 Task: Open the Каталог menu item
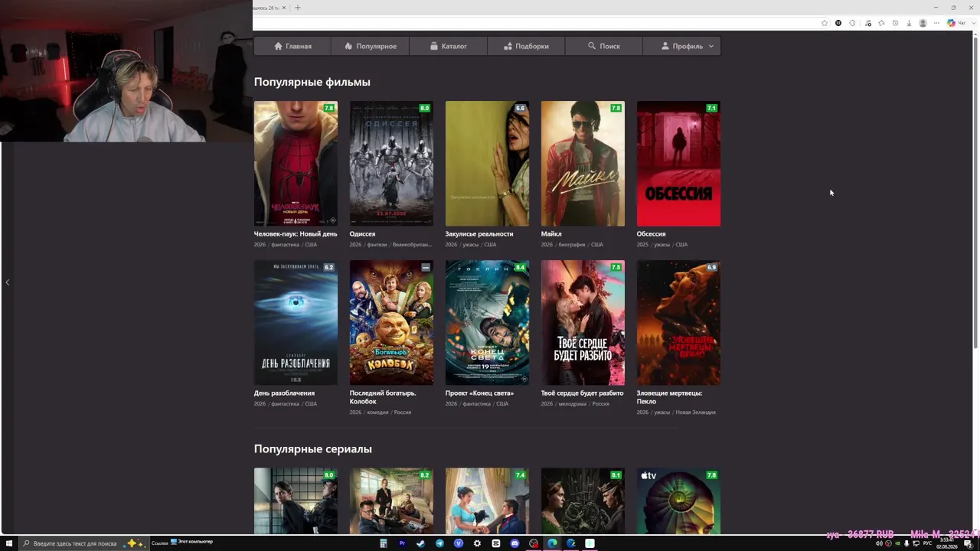(448, 46)
